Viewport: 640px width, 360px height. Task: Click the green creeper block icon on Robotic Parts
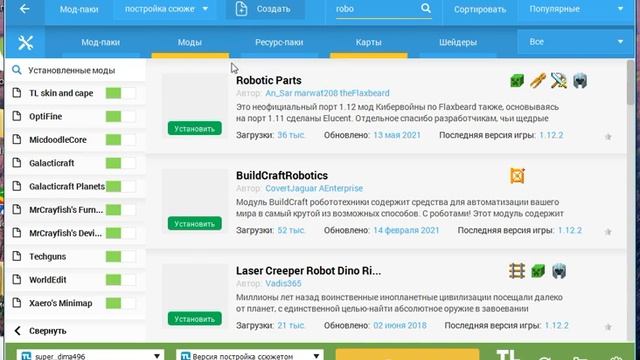pos(517,80)
